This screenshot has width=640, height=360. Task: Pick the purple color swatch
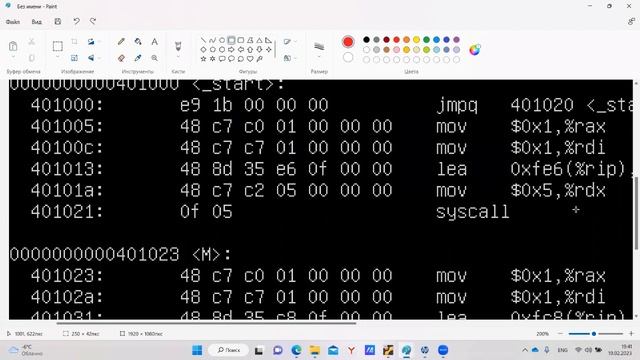(456, 40)
